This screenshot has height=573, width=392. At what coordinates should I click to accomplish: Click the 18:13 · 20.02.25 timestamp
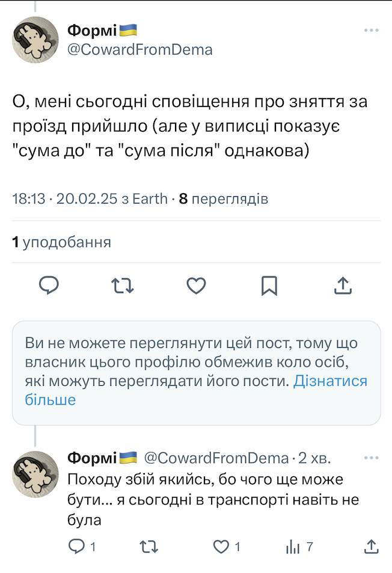point(90,199)
